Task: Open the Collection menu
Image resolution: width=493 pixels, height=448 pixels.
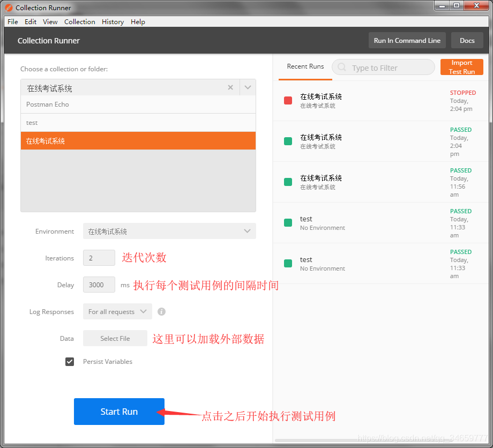Action: (79, 21)
